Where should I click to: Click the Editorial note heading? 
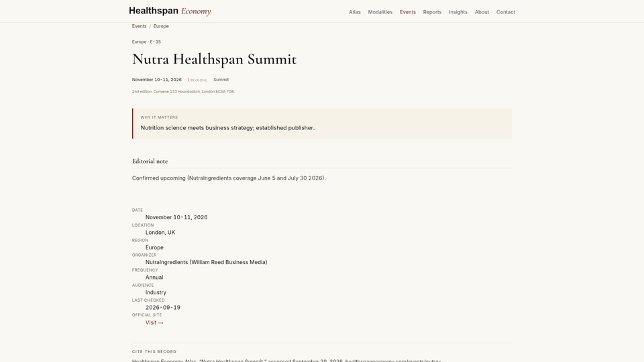[x=150, y=162]
